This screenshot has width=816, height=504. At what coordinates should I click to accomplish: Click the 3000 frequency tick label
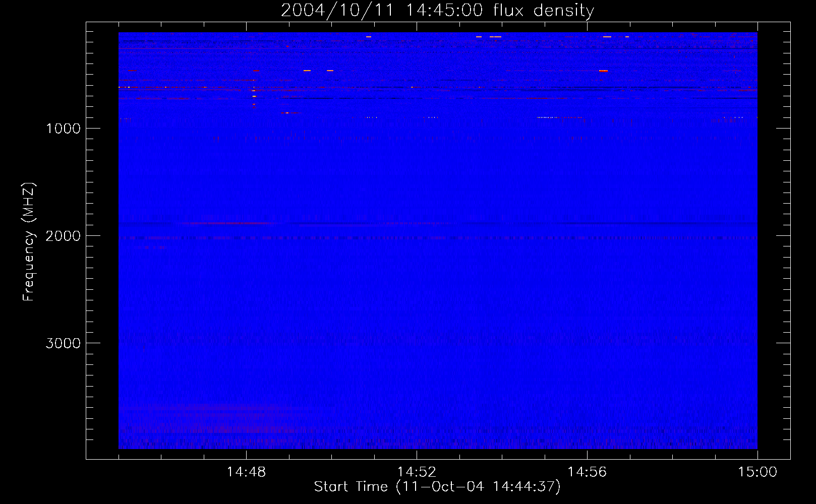pyautogui.click(x=63, y=343)
